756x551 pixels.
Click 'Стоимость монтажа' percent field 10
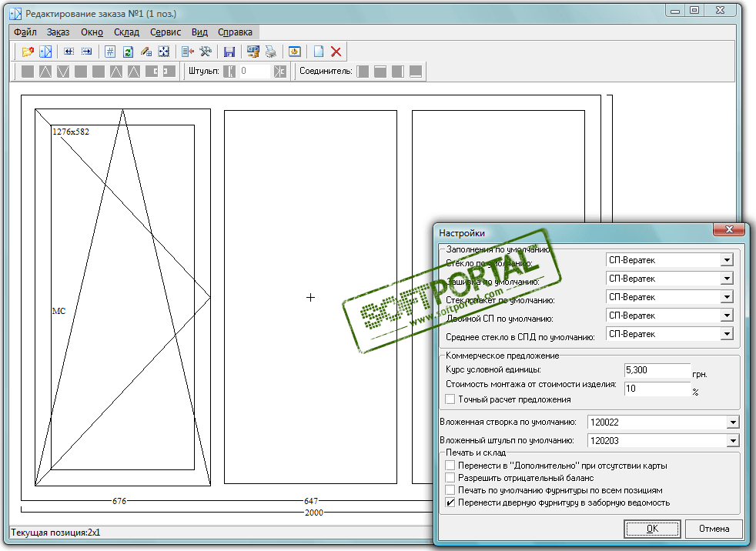click(657, 389)
